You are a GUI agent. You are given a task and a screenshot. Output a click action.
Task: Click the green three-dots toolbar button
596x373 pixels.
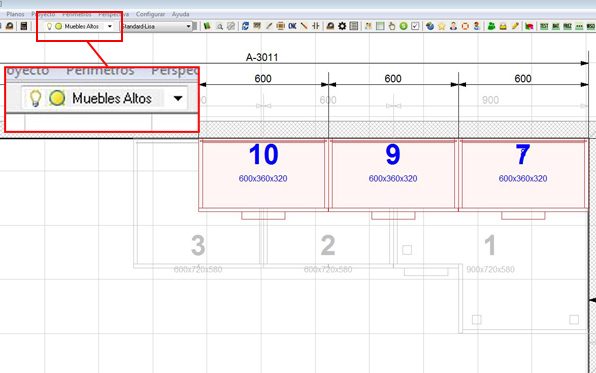pos(579,26)
